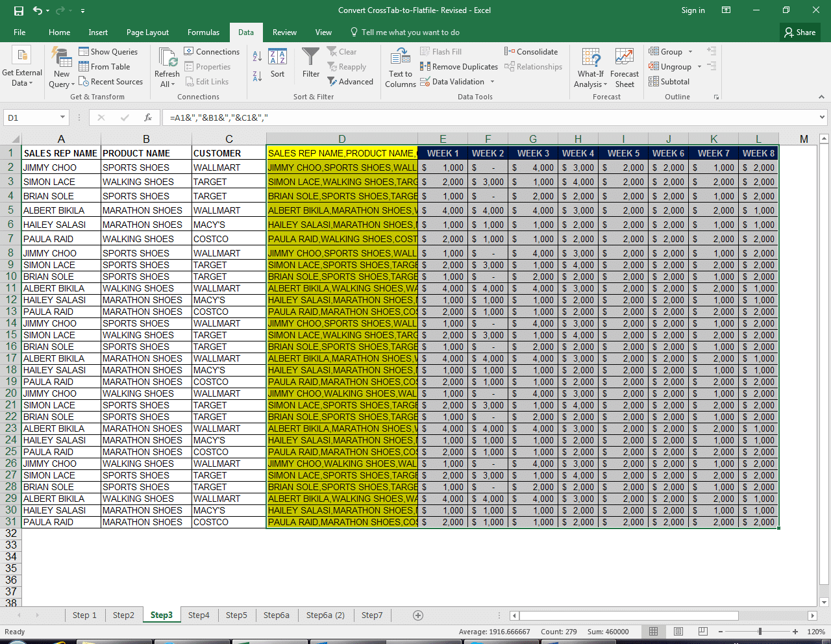Click Subtotal in Outline group

(x=669, y=82)
